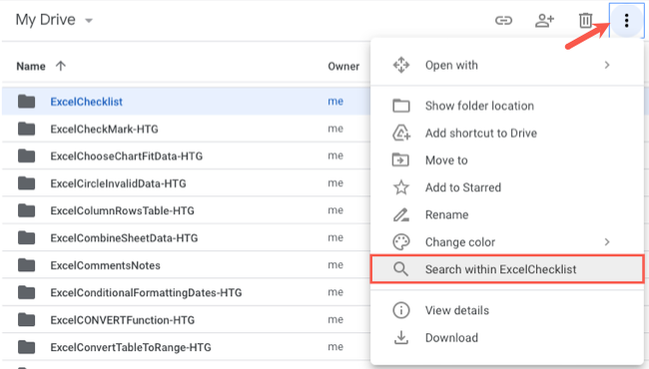This screenshot has width=649, height=369.
Task: Open the three-dot More actions button
Action: pos(627,20)
